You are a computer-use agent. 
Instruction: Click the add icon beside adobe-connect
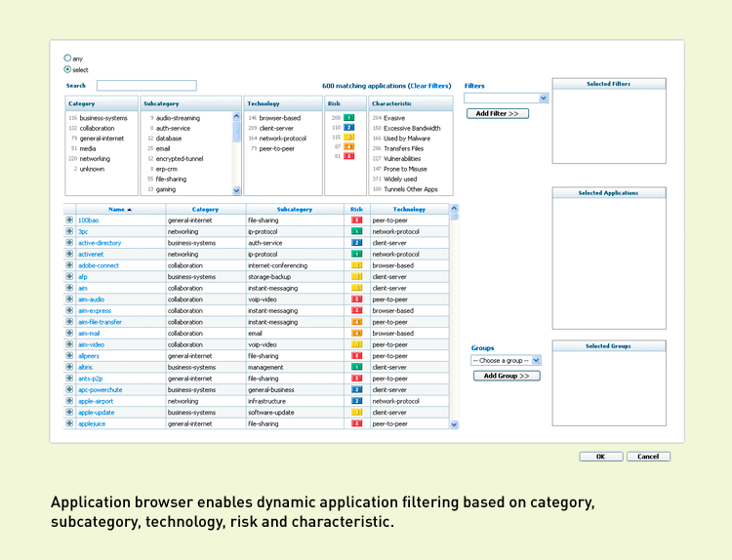(69, 265)
